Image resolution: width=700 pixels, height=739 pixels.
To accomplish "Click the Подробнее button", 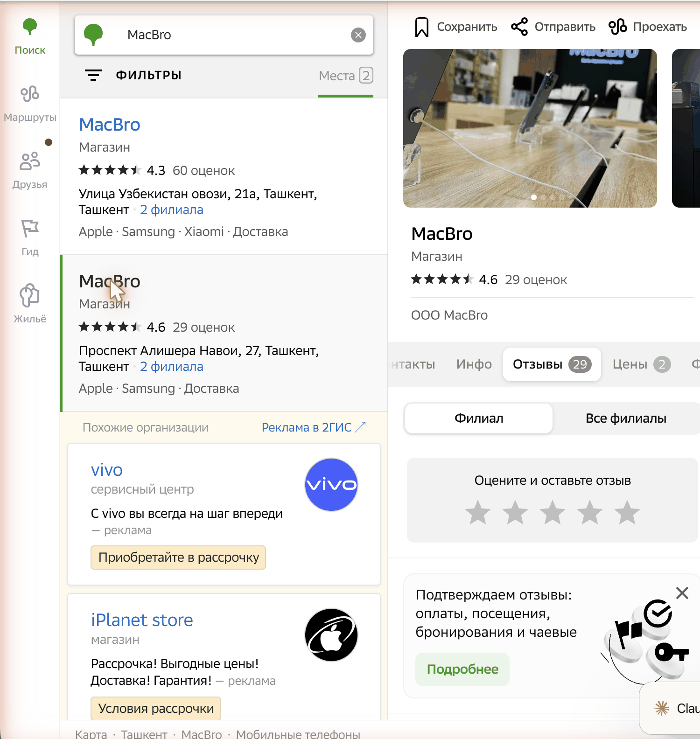I will coord(462,669).
